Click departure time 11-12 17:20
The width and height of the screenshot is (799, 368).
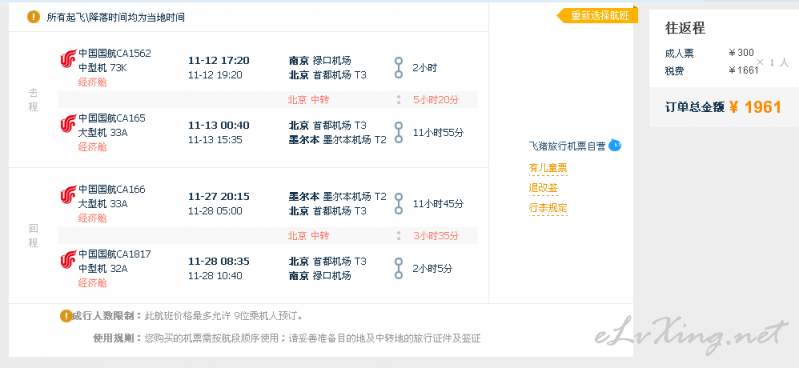pos(219,61)
